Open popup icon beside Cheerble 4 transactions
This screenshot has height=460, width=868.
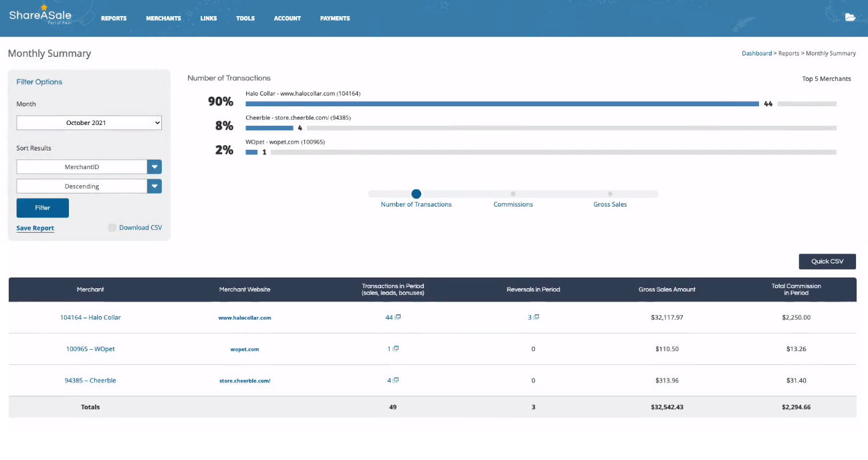tap(396, 380)
